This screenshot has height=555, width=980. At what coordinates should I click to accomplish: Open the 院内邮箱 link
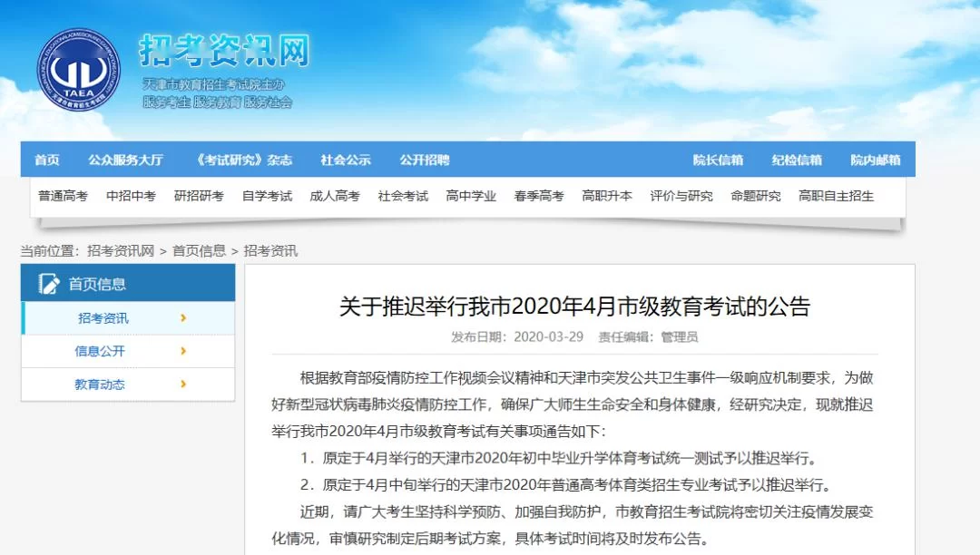876,160
